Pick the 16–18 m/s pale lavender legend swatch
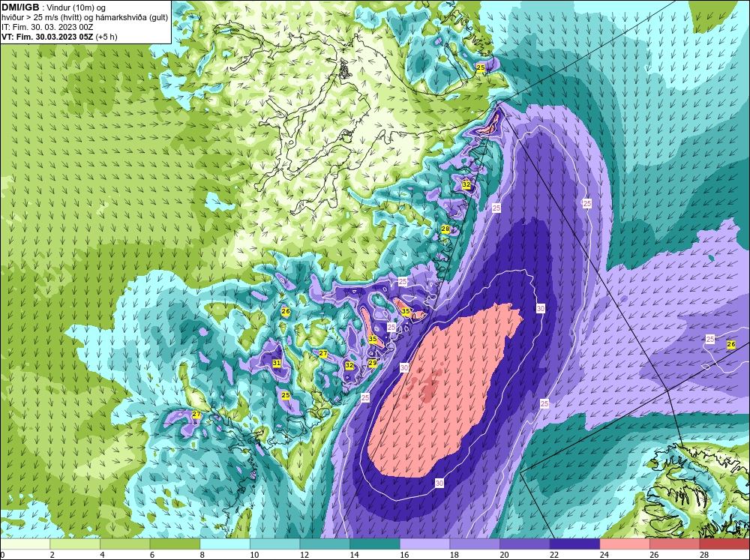This screenshot has height=560, width=750. tap(424, 544)
